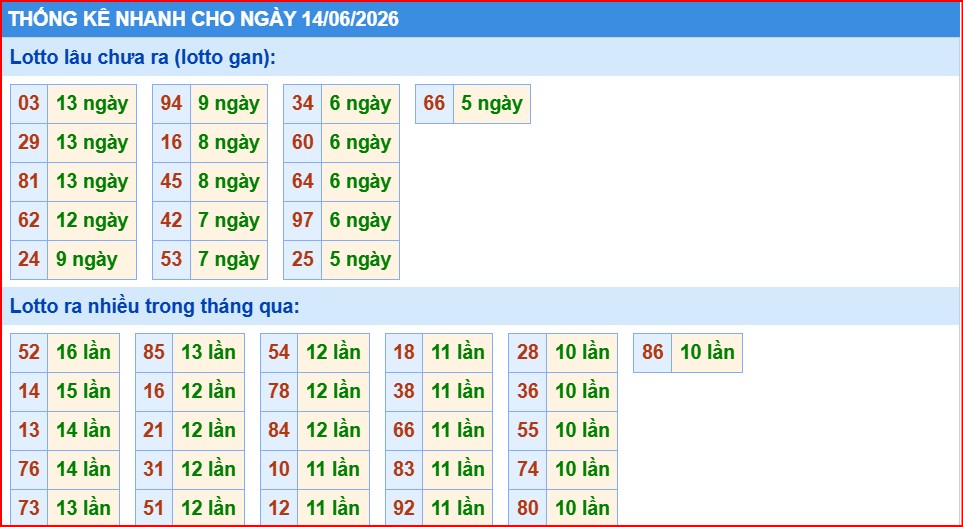Click number 94 with 9 ngày

pyautogui.click(x=171, y=104)
